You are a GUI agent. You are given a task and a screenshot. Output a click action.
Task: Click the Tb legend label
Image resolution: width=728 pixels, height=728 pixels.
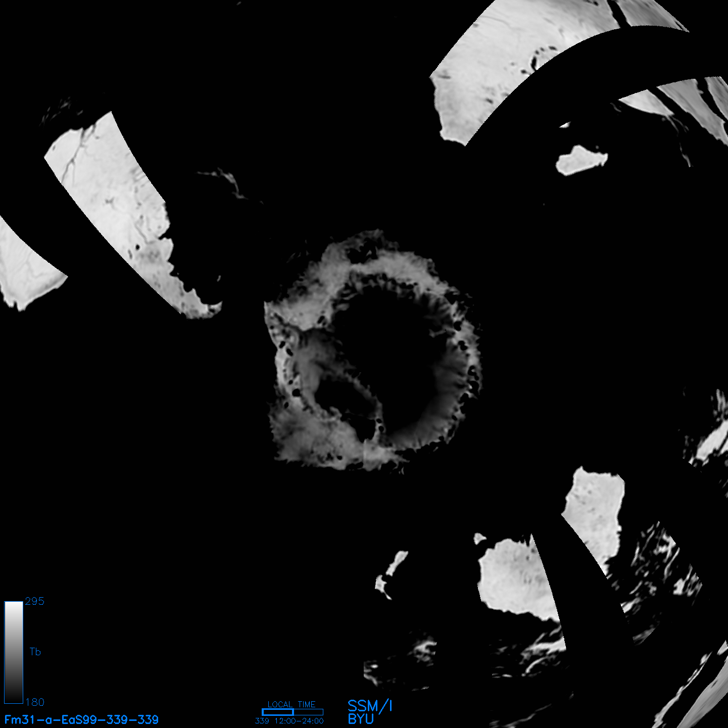point(35,652)
